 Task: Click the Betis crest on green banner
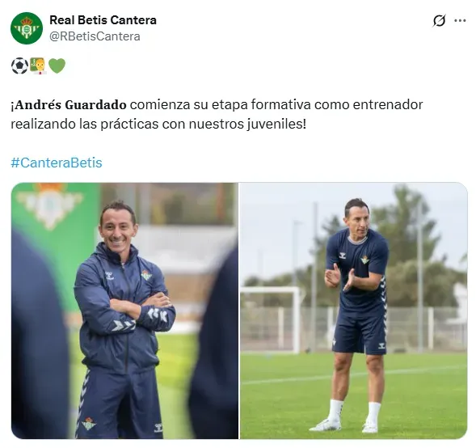click(50, 204)
